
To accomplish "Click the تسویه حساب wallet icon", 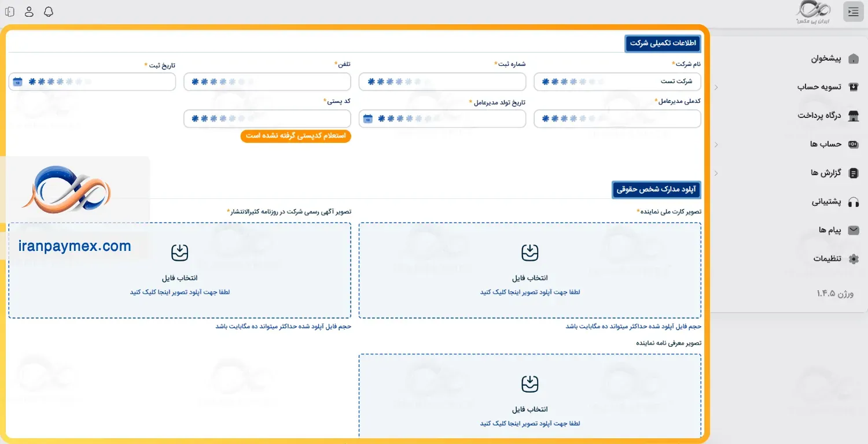I will pos(854,87).
